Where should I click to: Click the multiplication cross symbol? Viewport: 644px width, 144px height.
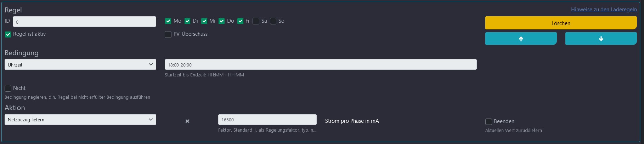pyautogui.click(x=187, y=121)
